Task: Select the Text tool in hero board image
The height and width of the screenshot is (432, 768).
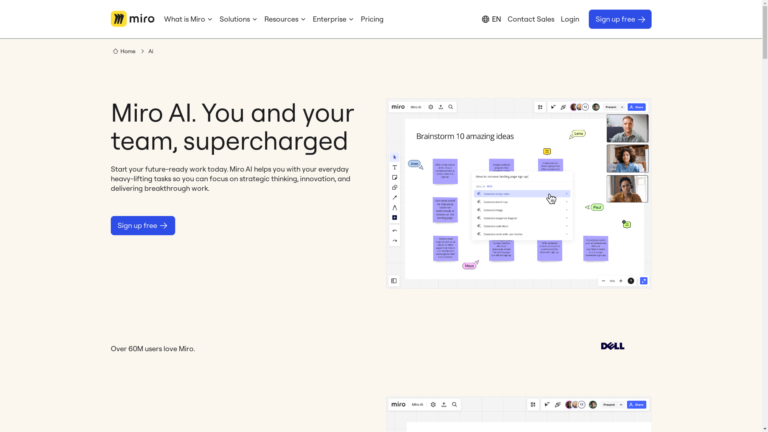Action: [x=394, y=168]
